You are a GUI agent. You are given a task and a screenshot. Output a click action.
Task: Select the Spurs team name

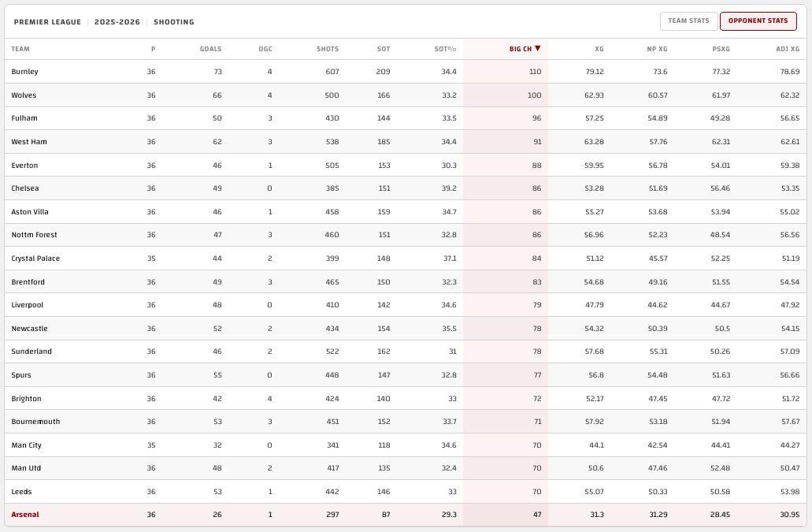point(20,375)
